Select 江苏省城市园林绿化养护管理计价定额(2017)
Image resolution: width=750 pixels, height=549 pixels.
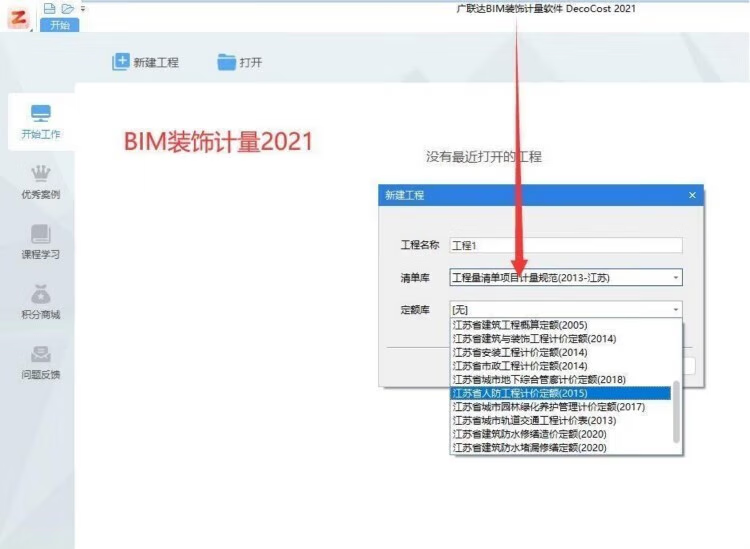tap(561, 406)
